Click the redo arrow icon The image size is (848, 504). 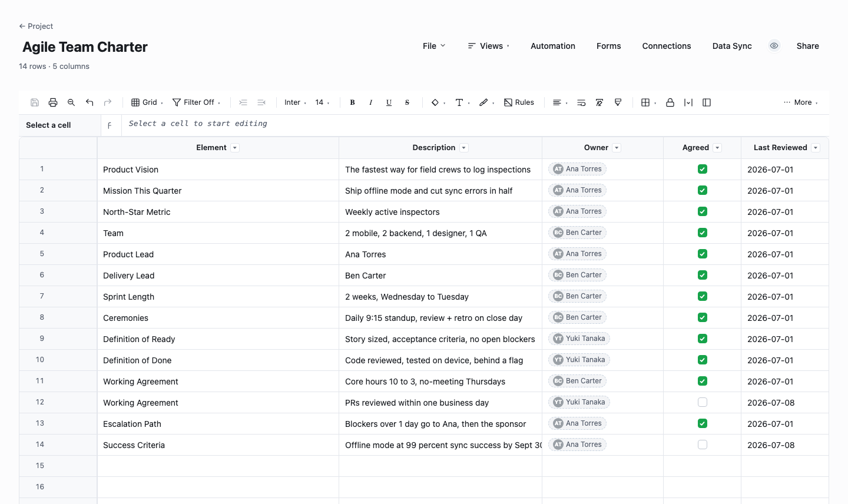[x=108, y=102]
